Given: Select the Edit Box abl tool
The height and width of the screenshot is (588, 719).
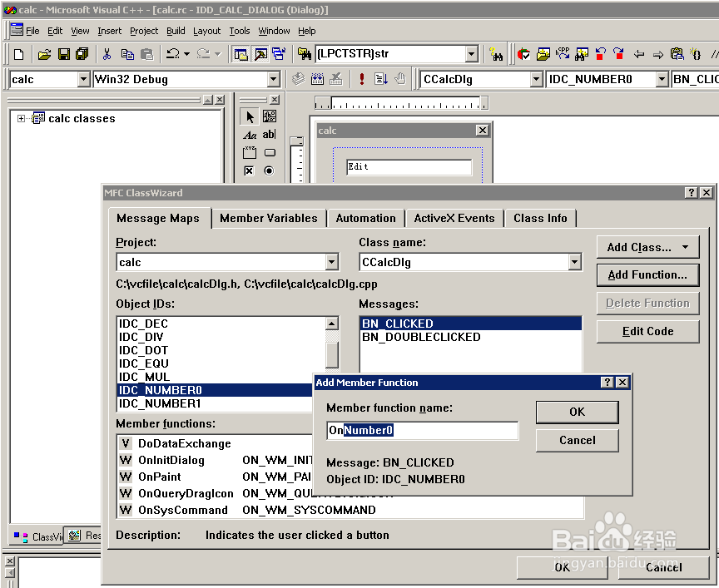Looking at the screenshot, I should [x=269, y=134].
